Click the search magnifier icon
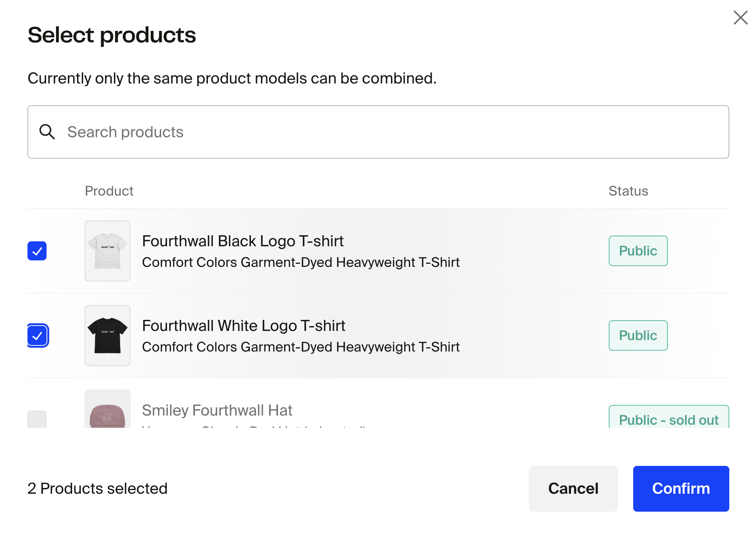Viewport: 756px width, 533px height. pos(47,132)
